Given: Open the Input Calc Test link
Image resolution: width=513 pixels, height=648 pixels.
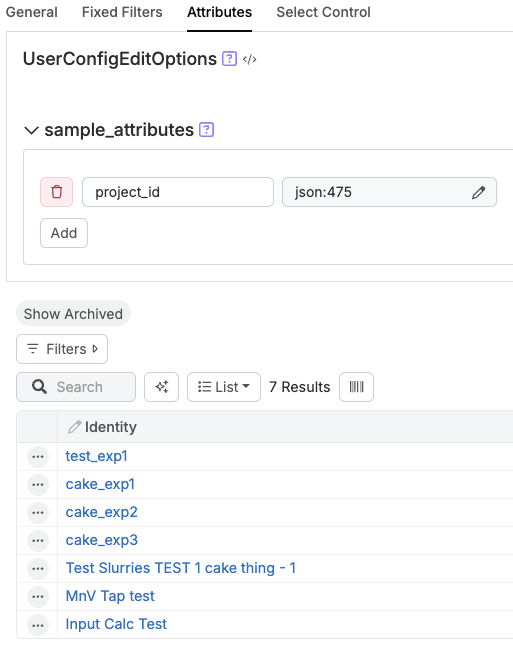Looking at the screenshot, I should [116, 624].
